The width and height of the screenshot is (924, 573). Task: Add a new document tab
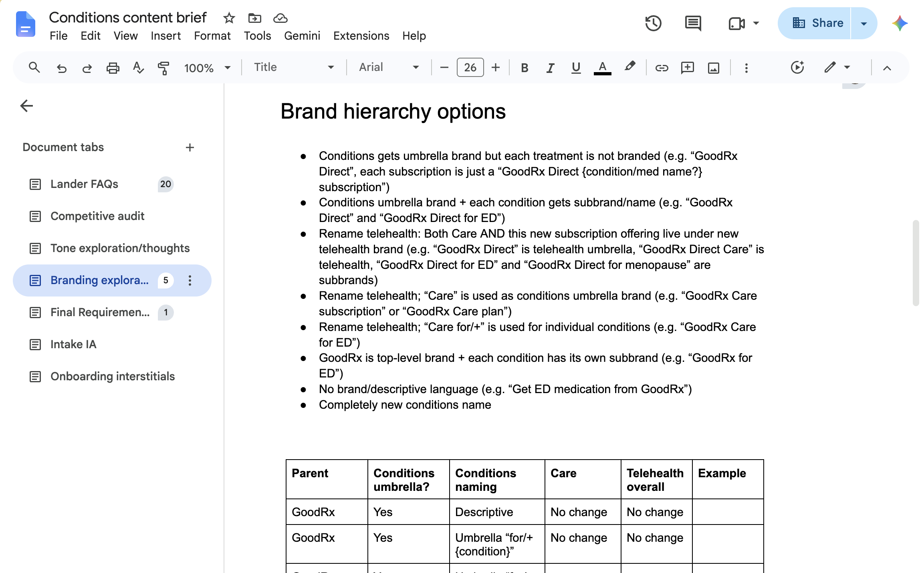coord(190,147)
